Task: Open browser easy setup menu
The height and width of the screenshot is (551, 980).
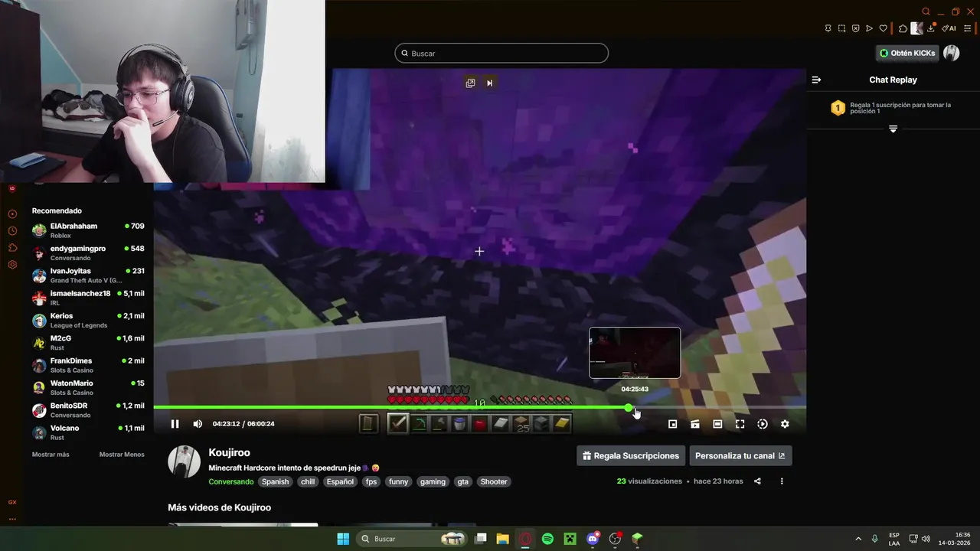Action: (x=967, y=28)
